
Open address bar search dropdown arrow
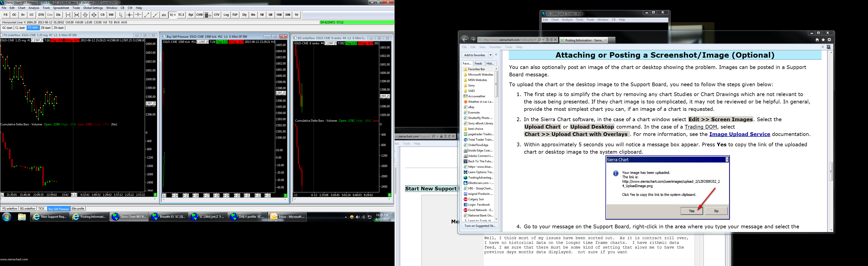[x=543, y=40]
